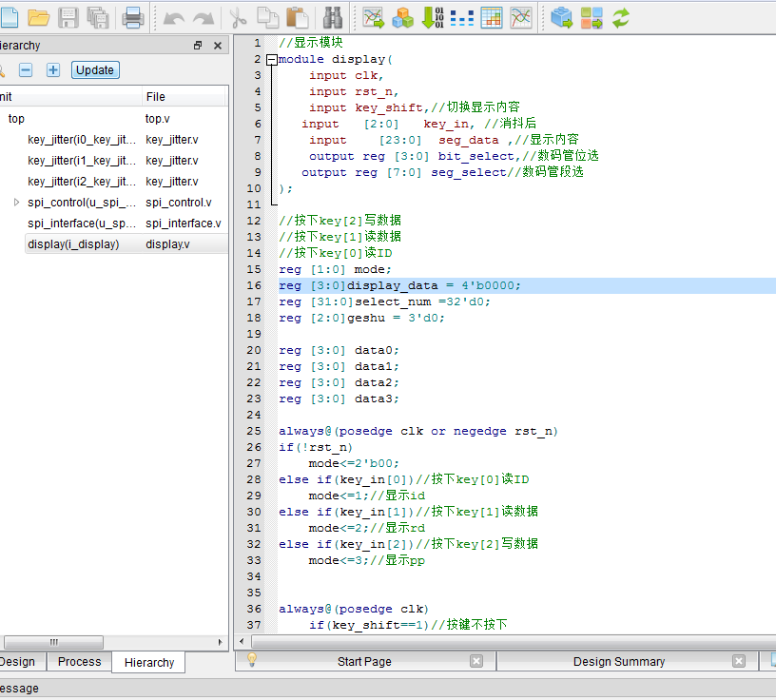Click the scissors cut icon
The width and height of the screenshot is (776, 700).
238,17
